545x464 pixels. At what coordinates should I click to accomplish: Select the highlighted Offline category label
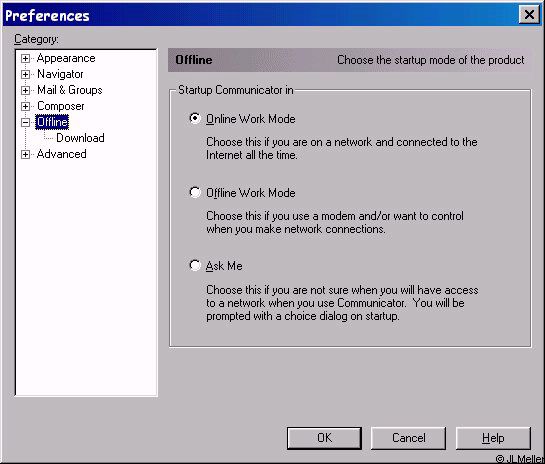(x=52, y=122)
